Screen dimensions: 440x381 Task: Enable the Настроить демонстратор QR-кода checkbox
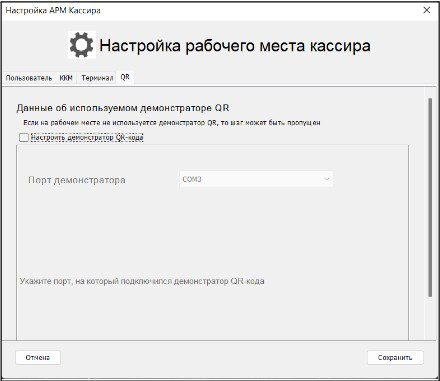(x=24, y=137)
